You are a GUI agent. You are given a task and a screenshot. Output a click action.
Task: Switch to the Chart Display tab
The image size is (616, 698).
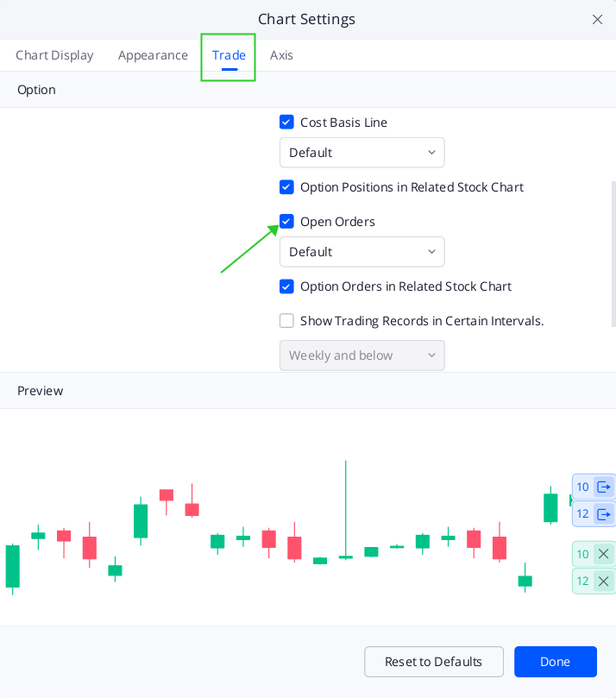[54, 55]
